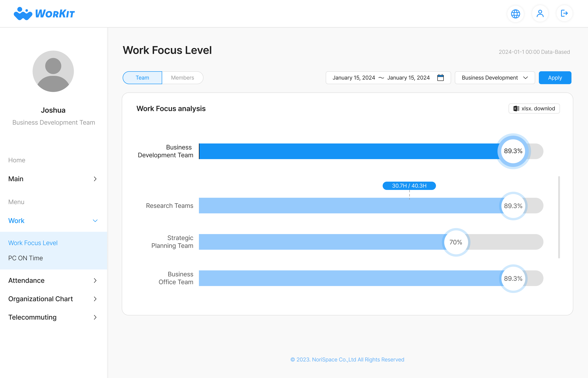This screenshot has height=378, width=588.
Task: Click the Excel file icon in xlsx download
Action: pyautogui.click(x=516, y=109)
